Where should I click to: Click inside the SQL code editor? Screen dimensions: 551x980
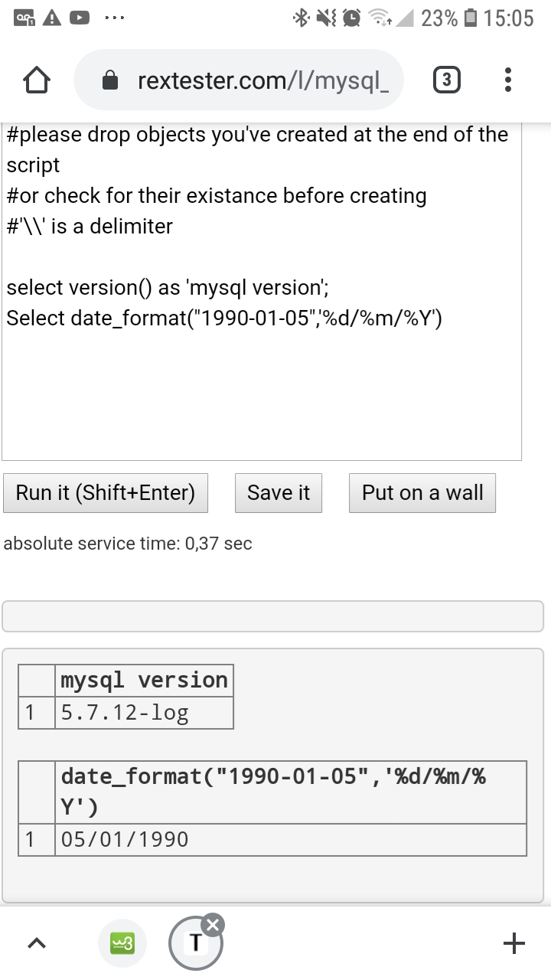pos(262,383)
